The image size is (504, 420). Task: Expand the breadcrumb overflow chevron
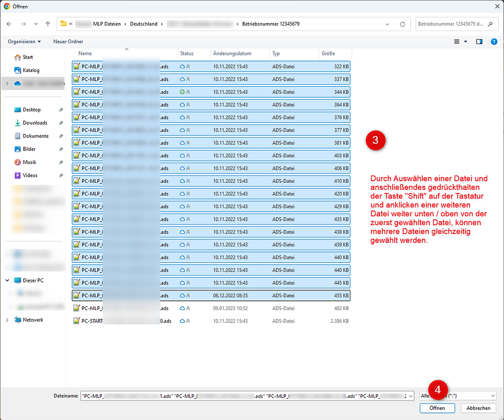coord(71,24)
